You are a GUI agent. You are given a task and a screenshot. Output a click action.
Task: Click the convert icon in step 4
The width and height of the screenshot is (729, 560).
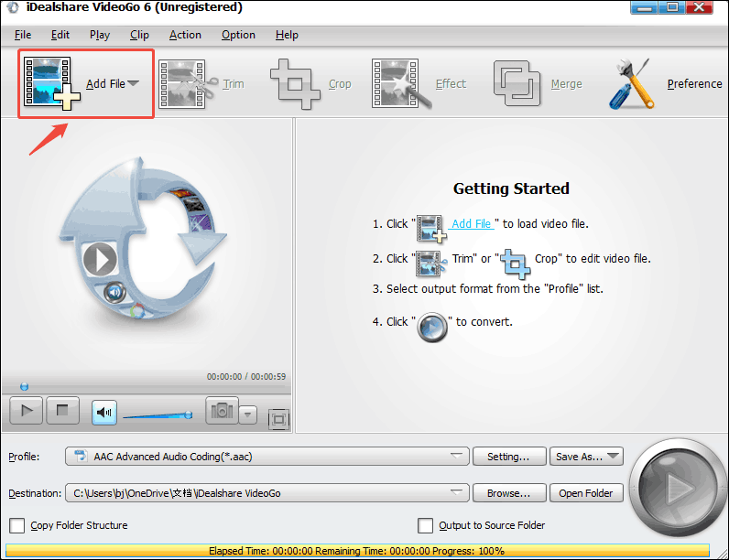click(432, 328)
